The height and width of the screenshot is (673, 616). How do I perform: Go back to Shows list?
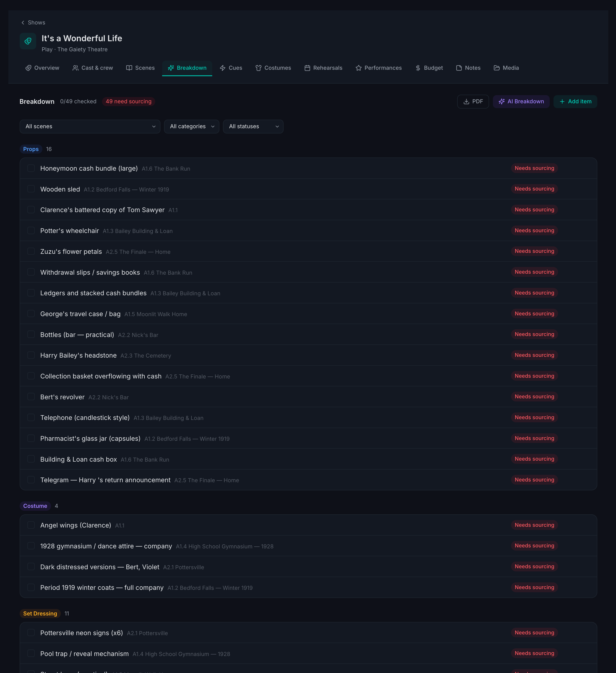(x=33, y=23)
